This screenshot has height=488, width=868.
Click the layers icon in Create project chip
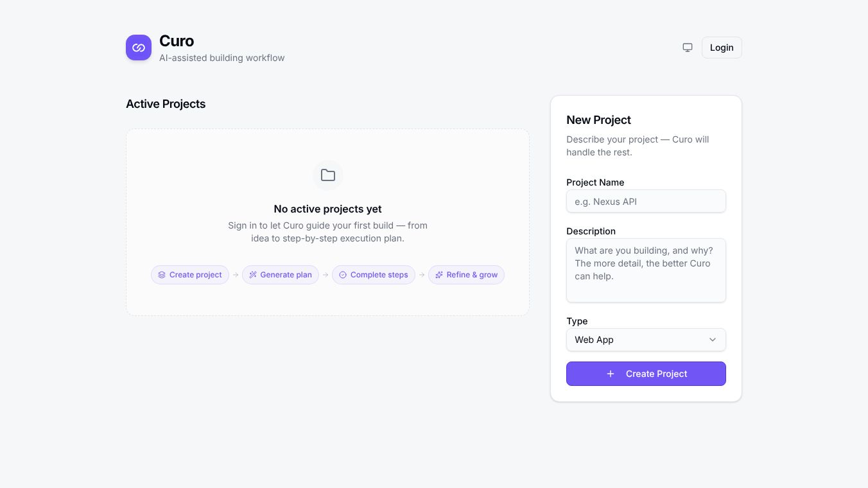162,275
